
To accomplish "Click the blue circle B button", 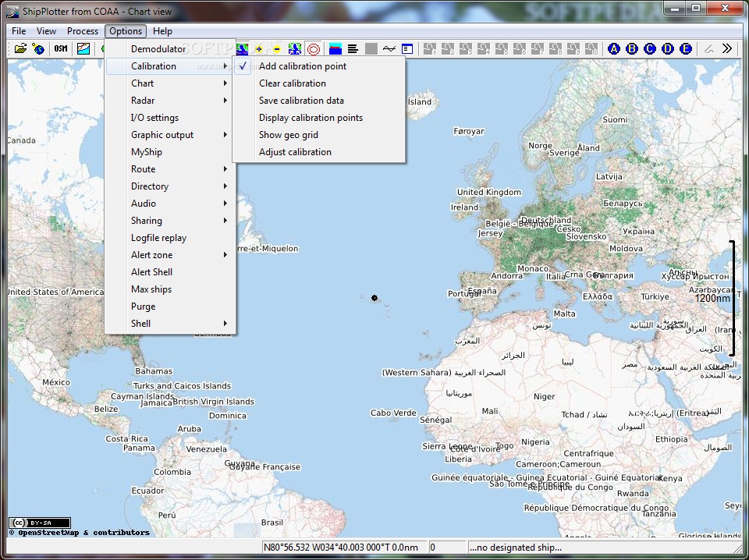I will click(x=632, y=48).
